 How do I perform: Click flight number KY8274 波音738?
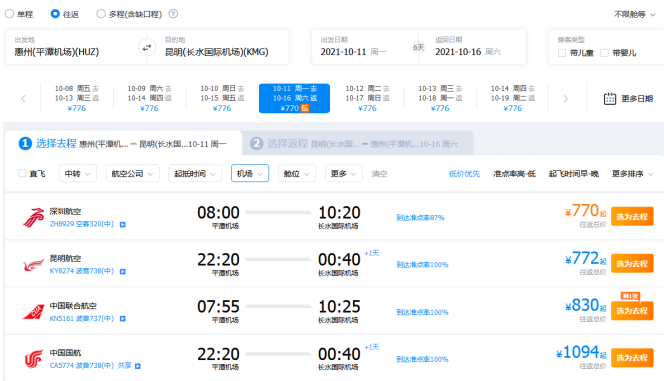pos(82,271)
